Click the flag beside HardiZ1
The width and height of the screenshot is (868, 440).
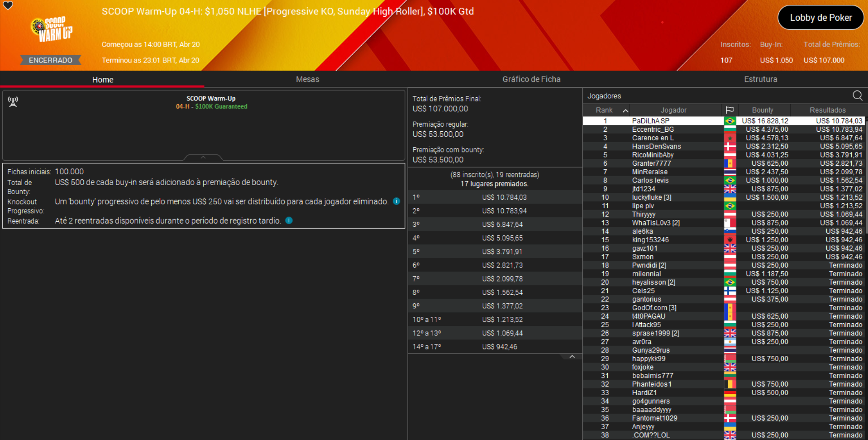pyautogui.click(x=730, y=393)
